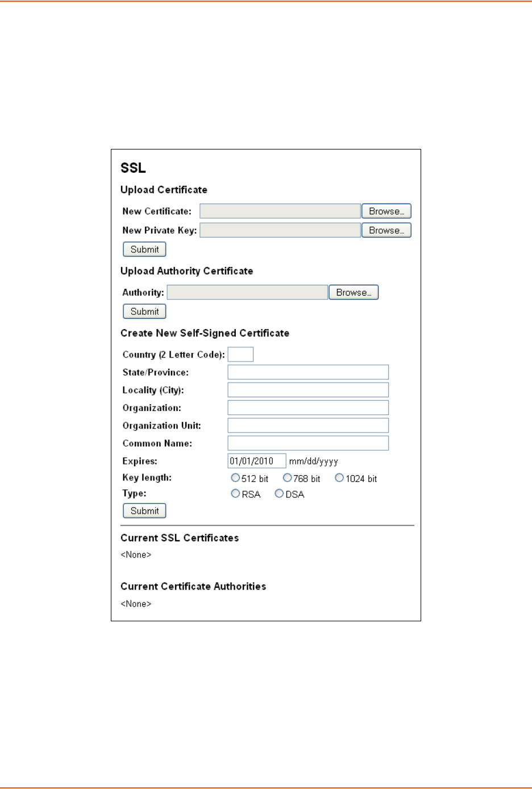This screenshot has height=789, width=532.
Task: Select RSA certificate type
Action: [x=235, y=493]
